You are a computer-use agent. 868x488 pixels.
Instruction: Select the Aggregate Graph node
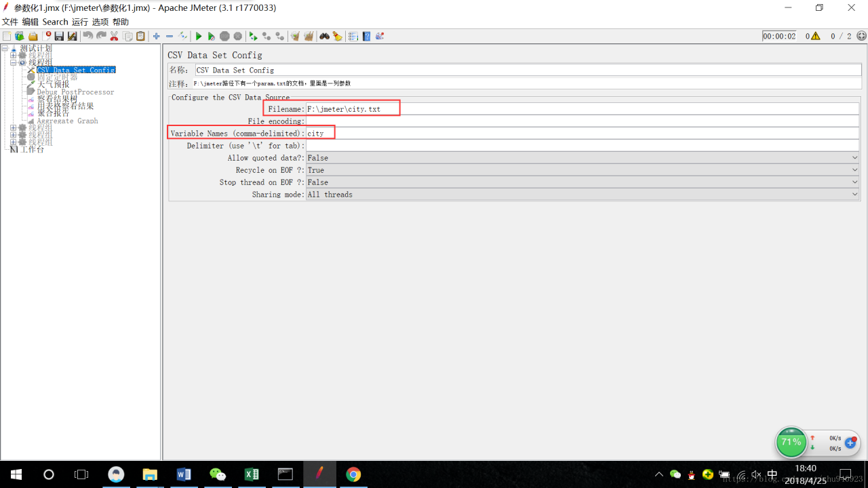click(x=67, y=121)
